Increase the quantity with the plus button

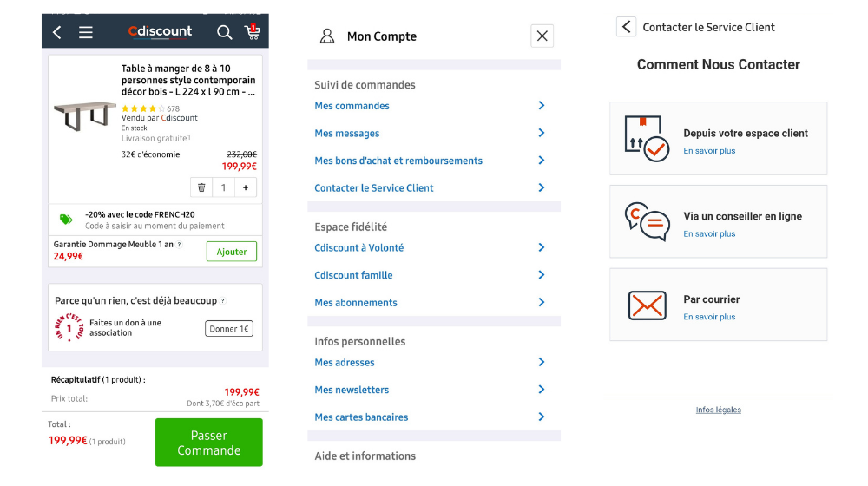[246, 187]
